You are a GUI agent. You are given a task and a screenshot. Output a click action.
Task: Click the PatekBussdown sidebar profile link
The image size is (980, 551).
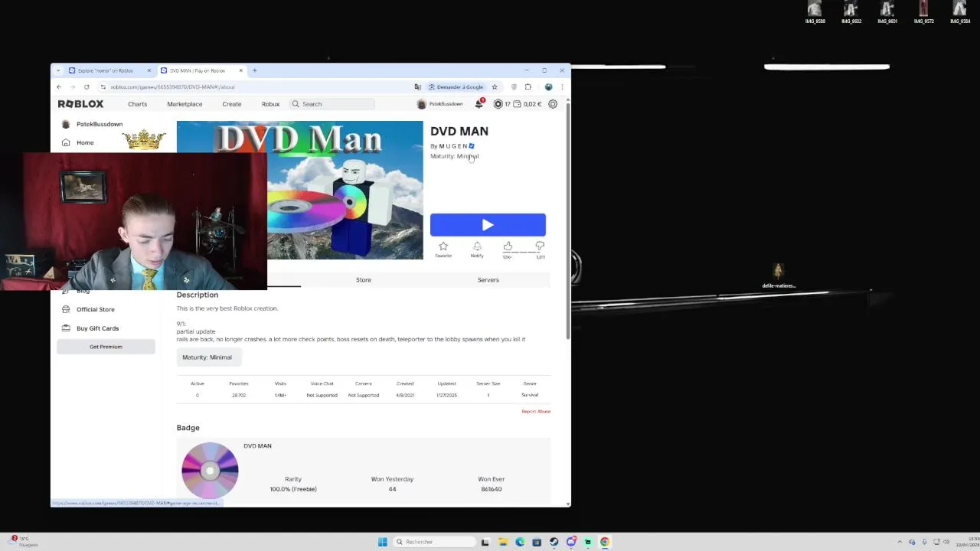click(x=100, y=124)
